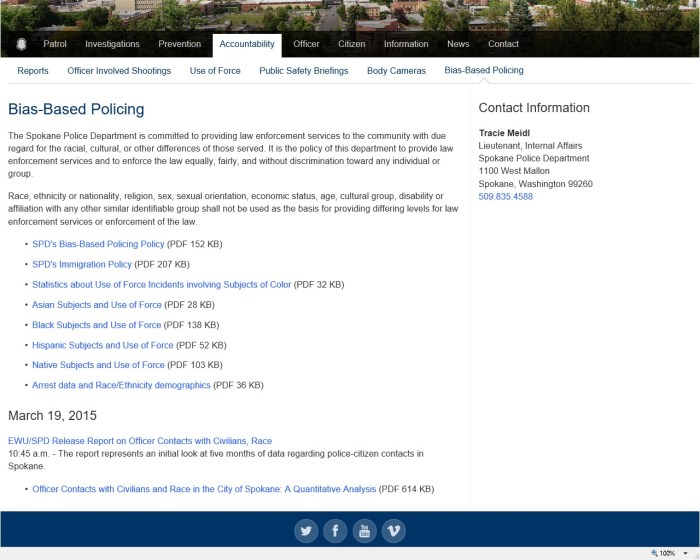This screenshot has height=560, width=700.
Task: Click the police badge logo icon
Action: pos(21,45)
